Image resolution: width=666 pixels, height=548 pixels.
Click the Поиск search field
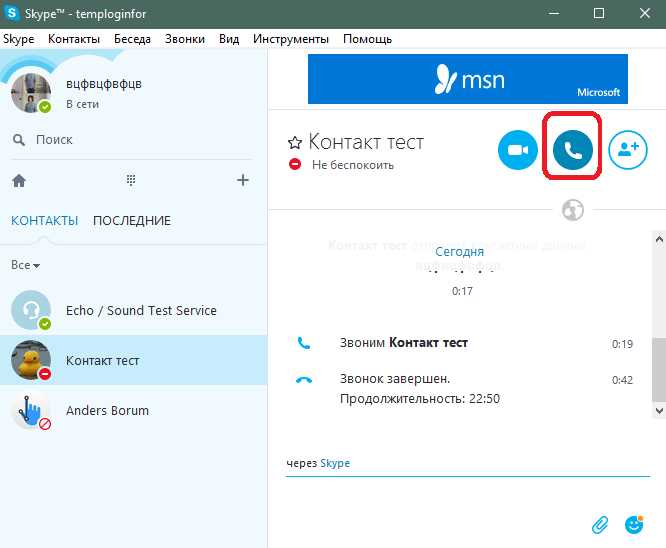click(x=132, y=140)
